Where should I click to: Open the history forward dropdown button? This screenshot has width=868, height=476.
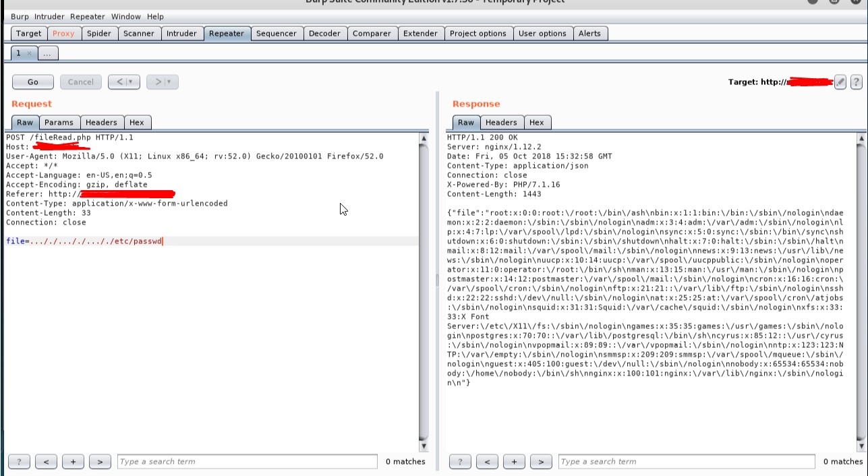163,82
